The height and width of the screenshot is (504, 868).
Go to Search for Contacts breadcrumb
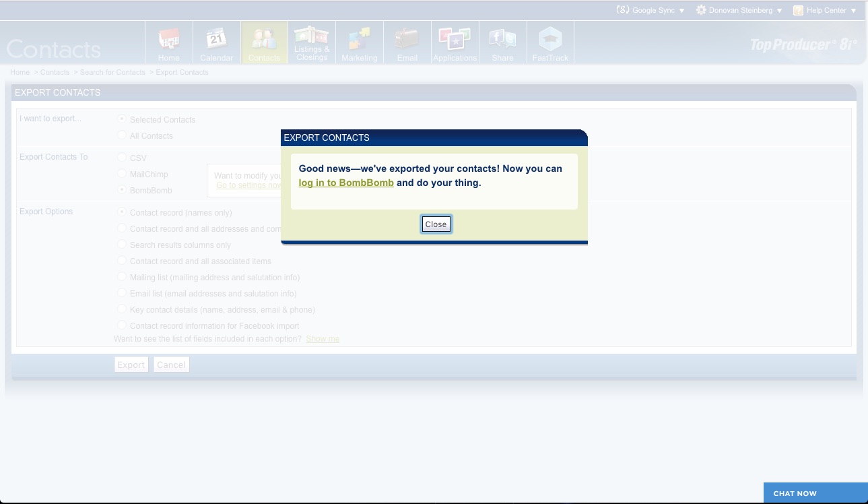pyautogui.click(x=112, y=72)
